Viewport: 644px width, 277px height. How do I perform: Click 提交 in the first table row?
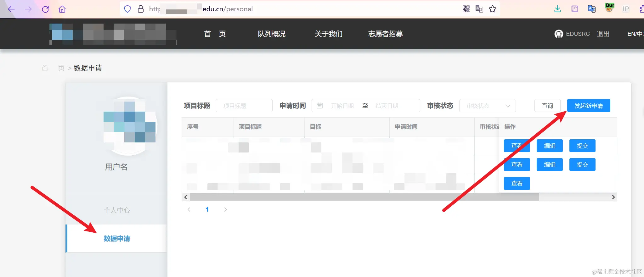click(x=582, y=146)
